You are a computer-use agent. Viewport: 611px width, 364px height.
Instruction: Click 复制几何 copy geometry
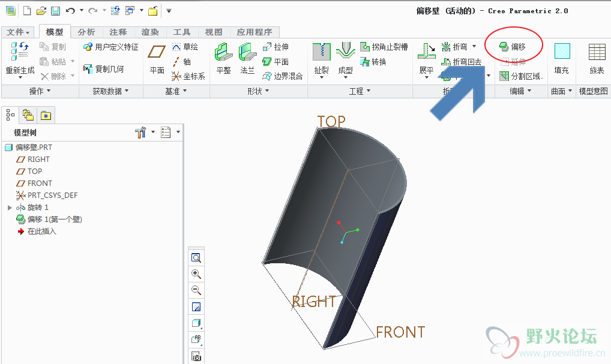104,69
